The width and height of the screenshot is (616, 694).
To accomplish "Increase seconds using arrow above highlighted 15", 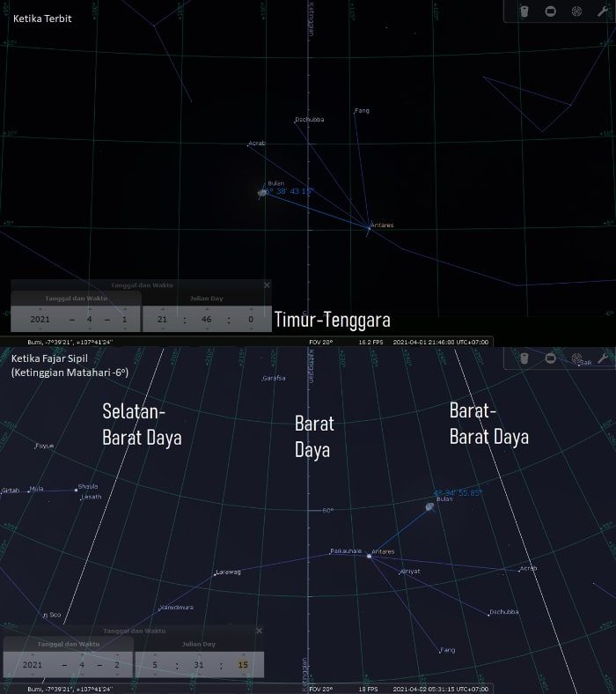I will click(243, 654).
